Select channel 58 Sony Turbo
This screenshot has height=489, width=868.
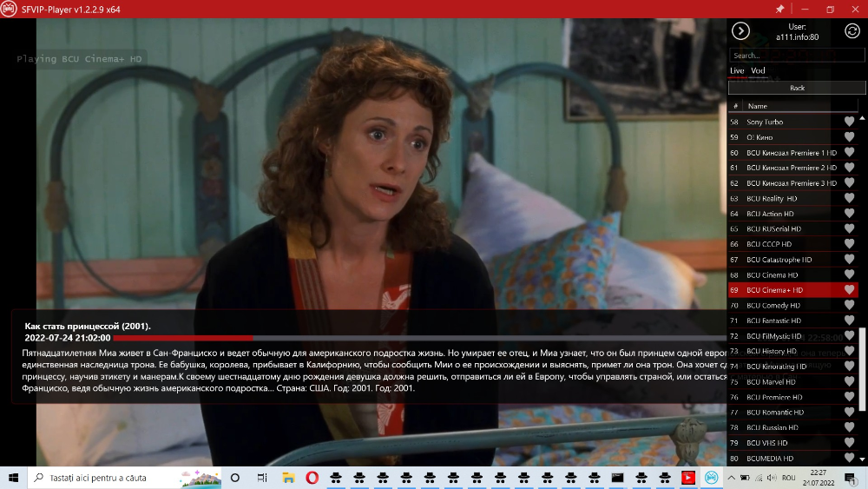tap(792, 122)
